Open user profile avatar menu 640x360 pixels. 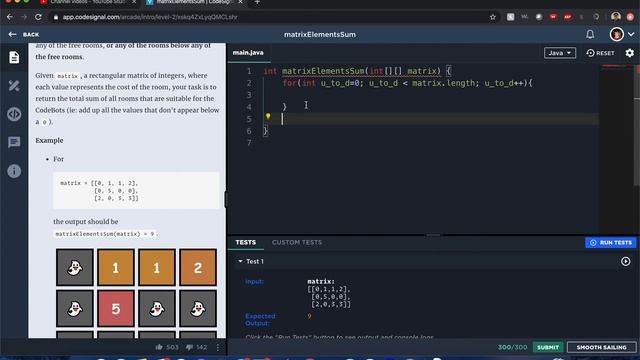(x=616, y=34)
